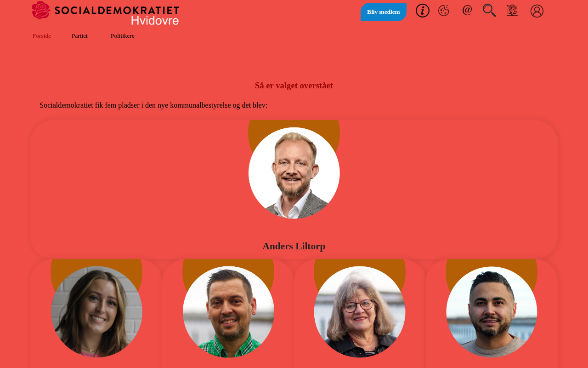
Task: Select the man in green checkered shirt
Action: pyautogui.click(x=228, y=312)
